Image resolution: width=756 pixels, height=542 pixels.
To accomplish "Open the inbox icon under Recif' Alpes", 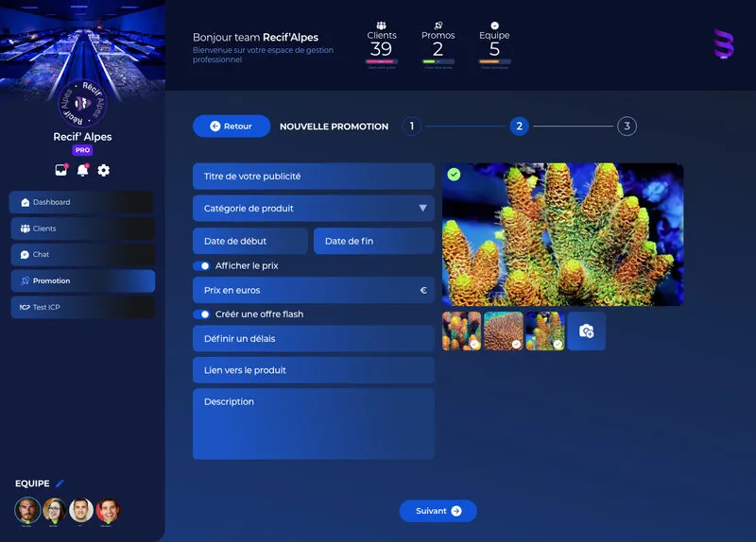I will tap(61, 170).
